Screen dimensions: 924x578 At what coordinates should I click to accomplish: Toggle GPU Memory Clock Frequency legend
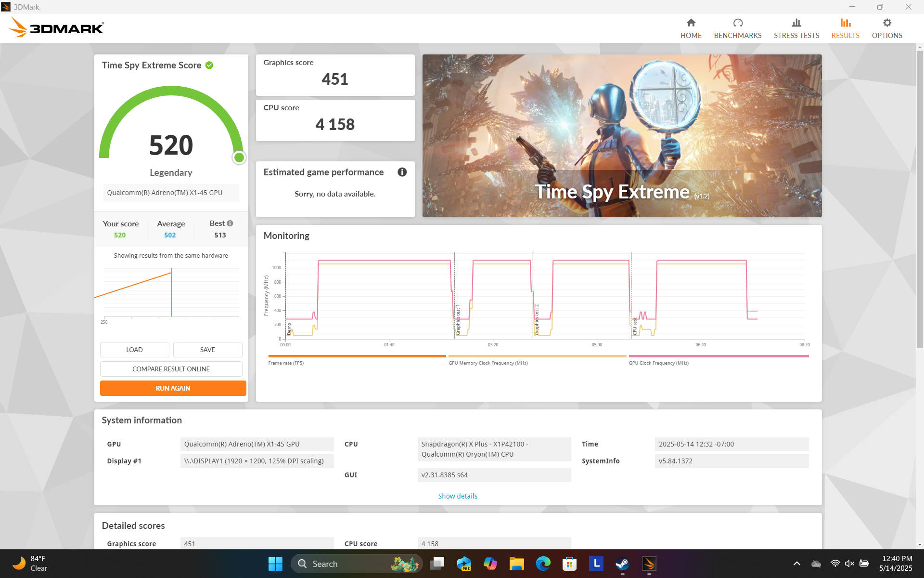(537, 356)
